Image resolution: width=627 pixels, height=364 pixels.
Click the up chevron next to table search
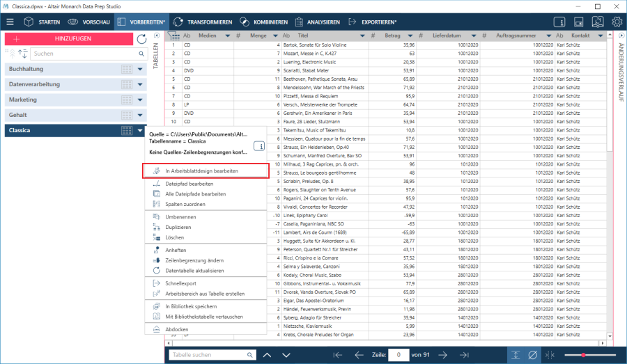(x=267, y=355)
